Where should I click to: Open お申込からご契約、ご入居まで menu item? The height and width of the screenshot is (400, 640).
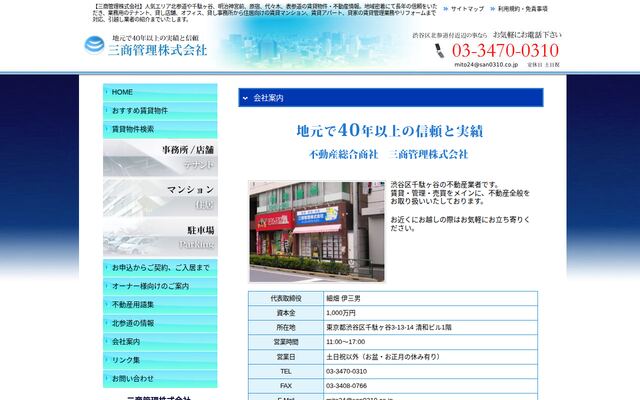tap(160, 268)
